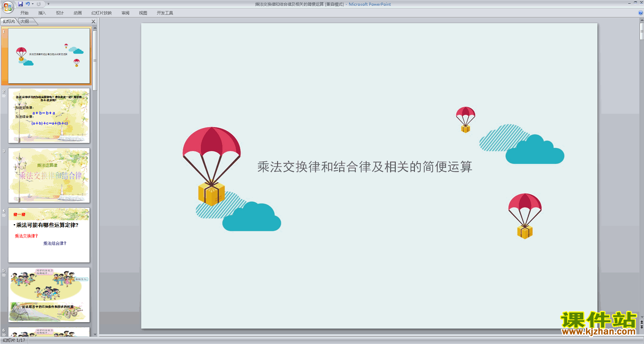644x344 pixels.
Task: Select slide 4 thumbnail 猜一猜
Action: click(x=49, y=235)
